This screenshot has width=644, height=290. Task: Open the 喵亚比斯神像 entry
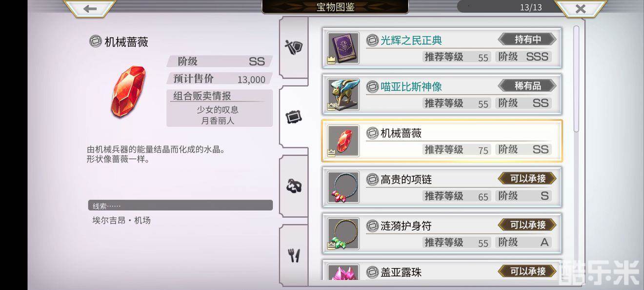pyautogui.click(x=442, y=94)
